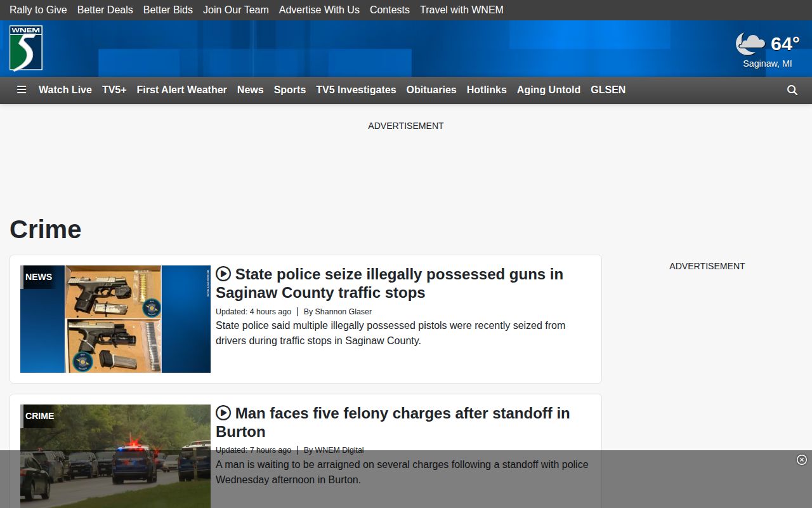Open Advertise With Us link
The height and width of the screenshot is (508, 812).
(319, 10)
